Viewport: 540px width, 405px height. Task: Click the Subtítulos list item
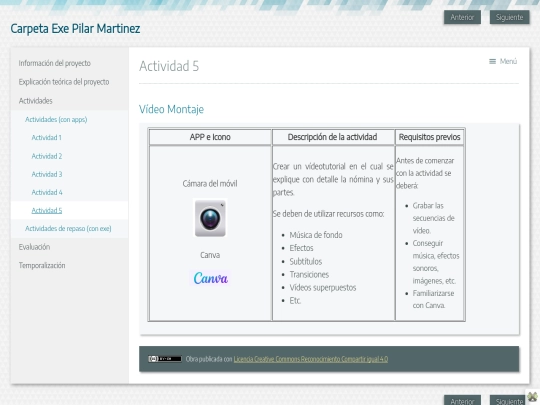click(305, 261)
